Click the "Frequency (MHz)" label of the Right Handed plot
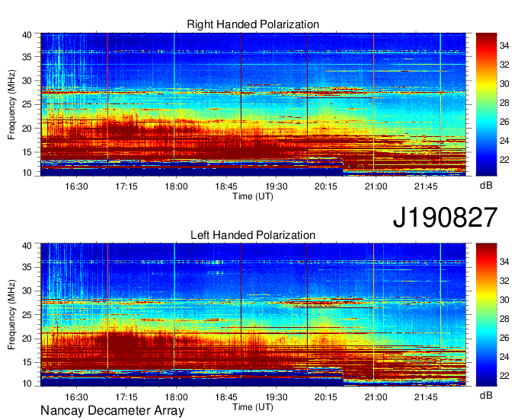The image size is (518, 420). click(11, 104)
